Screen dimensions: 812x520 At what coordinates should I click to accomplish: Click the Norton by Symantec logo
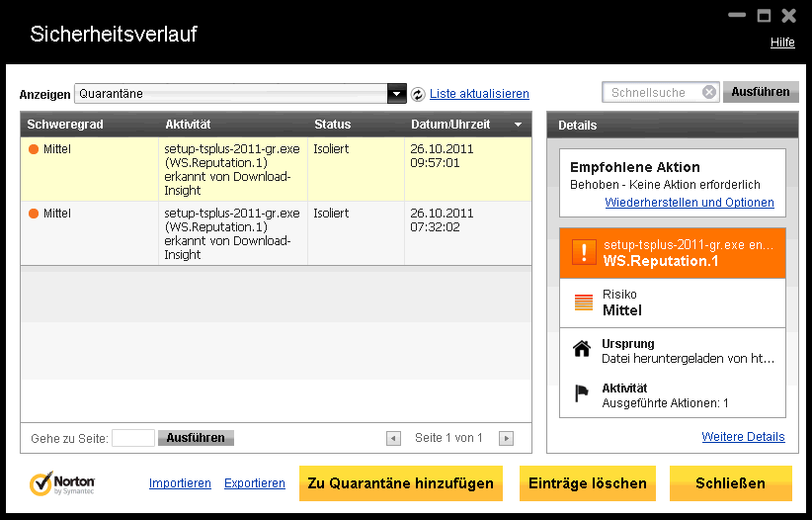tap(62, 483)
